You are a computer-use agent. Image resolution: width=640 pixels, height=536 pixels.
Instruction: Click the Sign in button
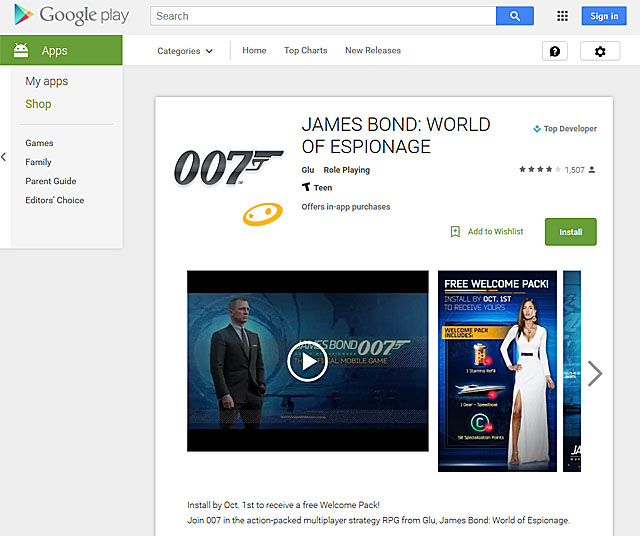point(604,16)
